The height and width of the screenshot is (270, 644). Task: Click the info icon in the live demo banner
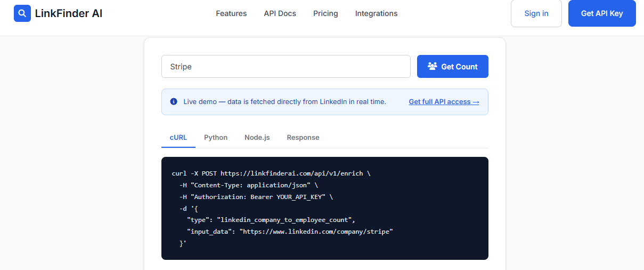(x=174, y=101)
